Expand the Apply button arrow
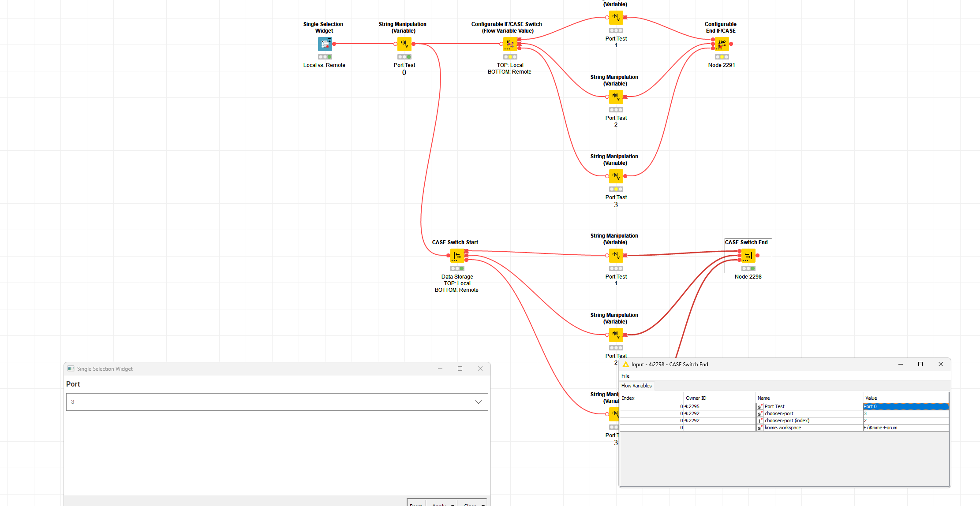 point(453,505)
